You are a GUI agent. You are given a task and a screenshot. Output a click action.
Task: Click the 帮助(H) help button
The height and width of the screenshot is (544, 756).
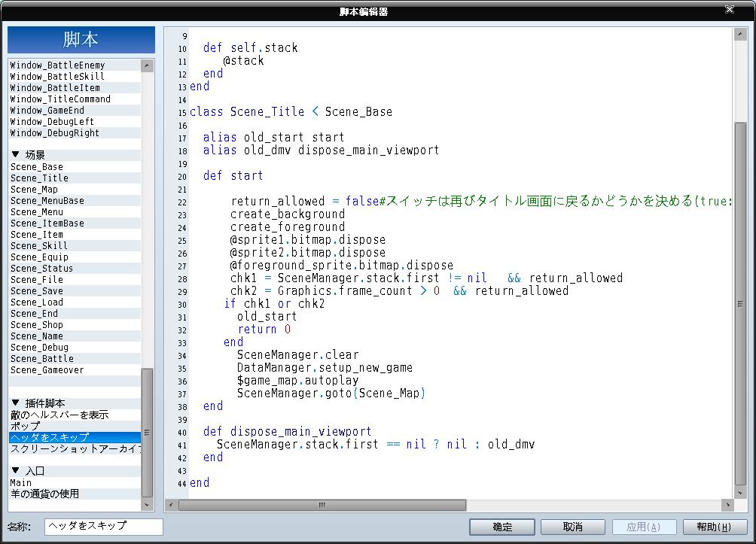(714, 527)
